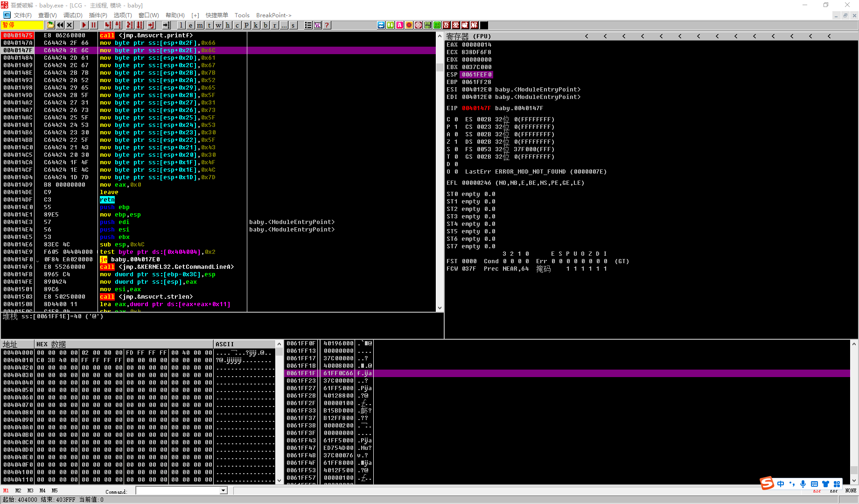The width and height of the screenshot is (859, 504).
Task: Open the Call stack window with the 'k' icon
Action: pos(256,25)
